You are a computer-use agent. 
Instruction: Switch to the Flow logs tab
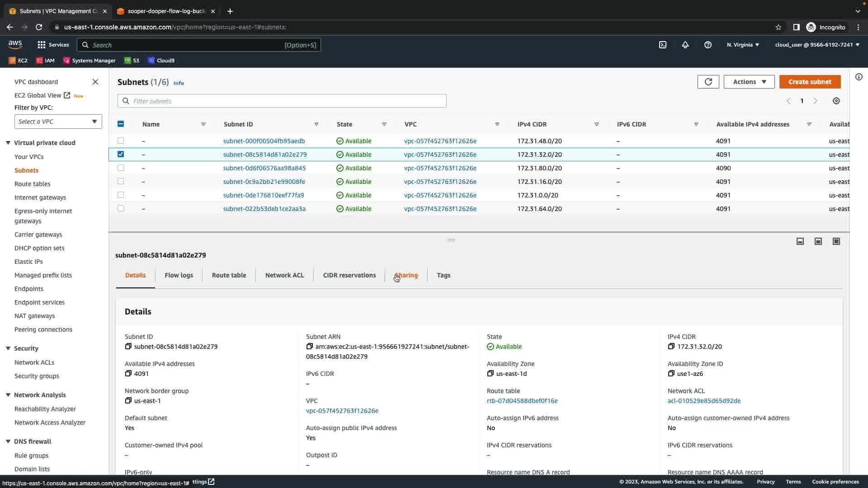coord(179,275)
